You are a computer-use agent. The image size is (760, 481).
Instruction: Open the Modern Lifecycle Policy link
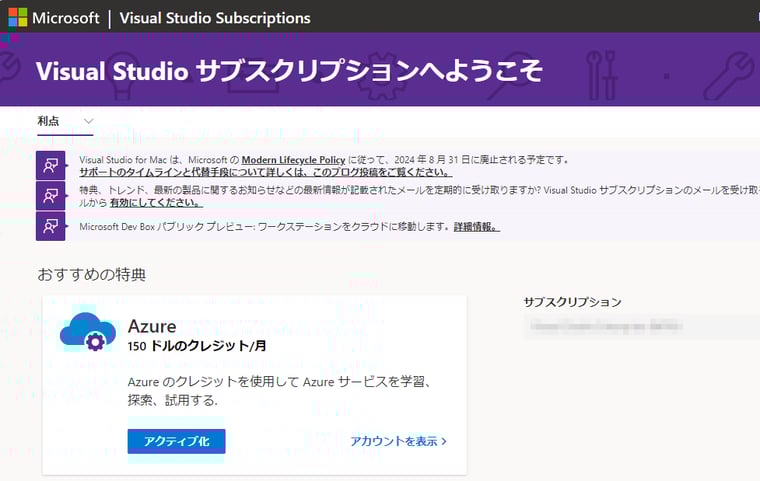tap(293, 160)
